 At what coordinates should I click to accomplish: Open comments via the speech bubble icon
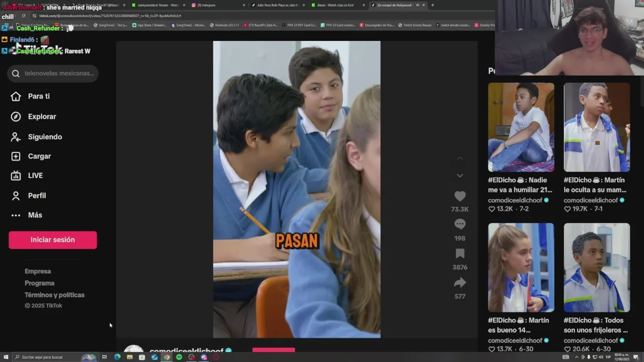coord(460,224)
